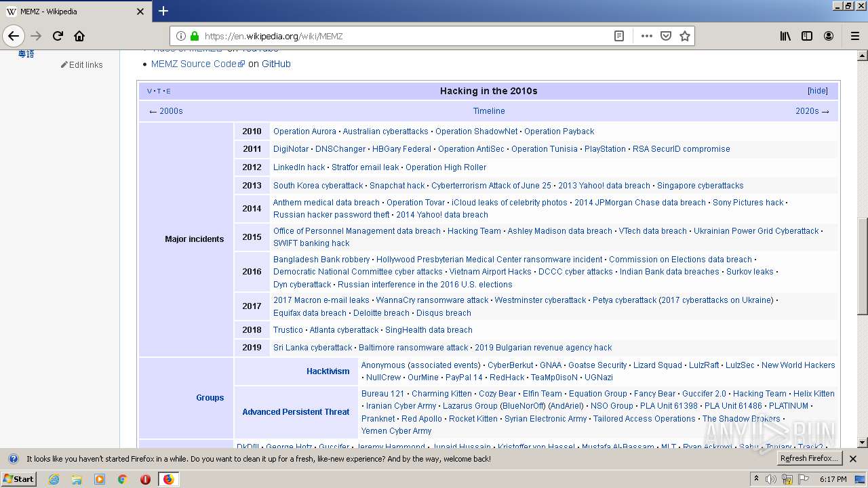
Task: Open the Library panel
Action: (x=785, y=36)
